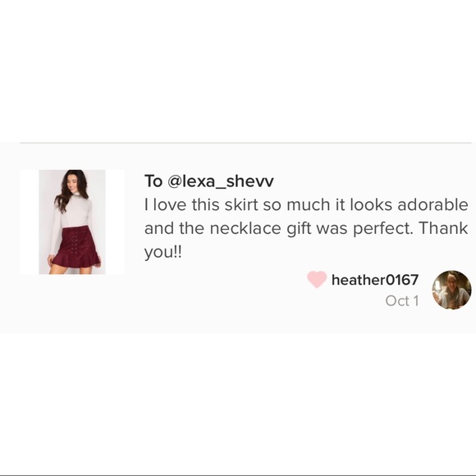Viewport: 476px width, 476px height.
Task: Open the burgundy skirt listing thumbnail
Action: click(x=72, y=222)
